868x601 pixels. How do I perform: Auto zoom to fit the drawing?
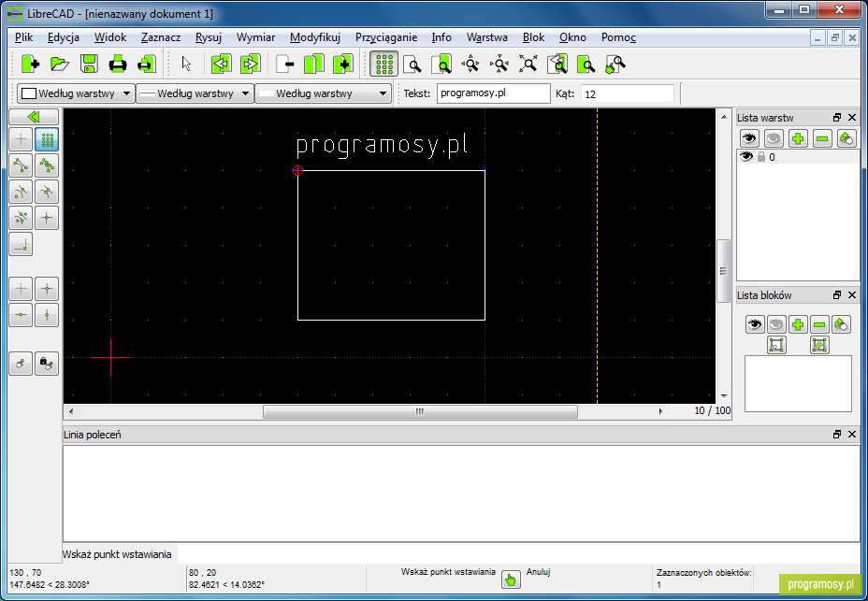tap(528, 64)
